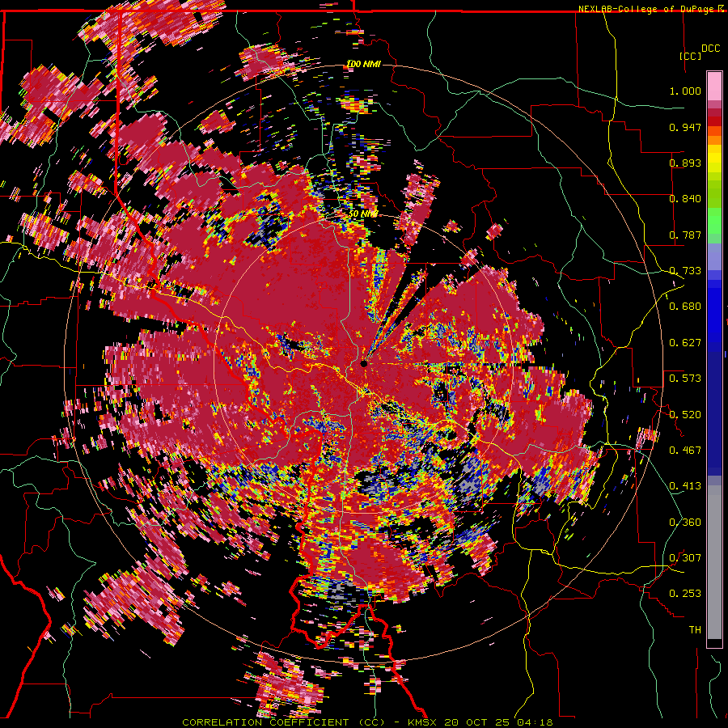728x728 pixels.
Task: Select the 0.520 legend value
Action: point(685,415)
